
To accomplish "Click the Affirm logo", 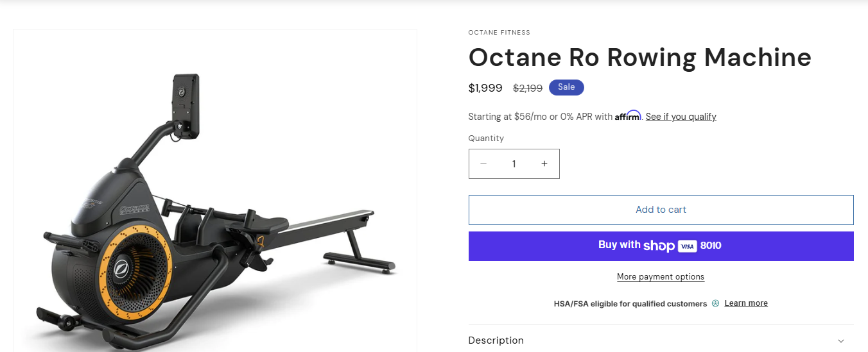I will click(x=627, y=116).
